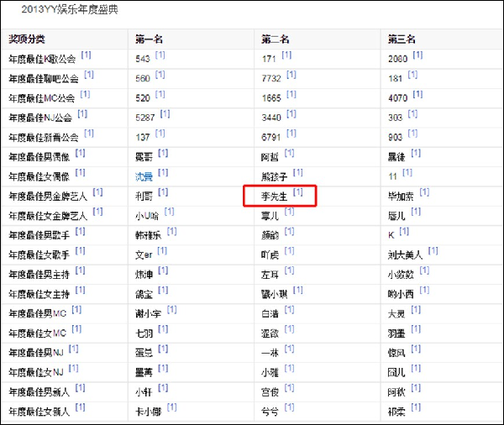The width and height of the screenshot is (504, 425).
Task: Select the name 小轩
Action: tap(144, 392)
